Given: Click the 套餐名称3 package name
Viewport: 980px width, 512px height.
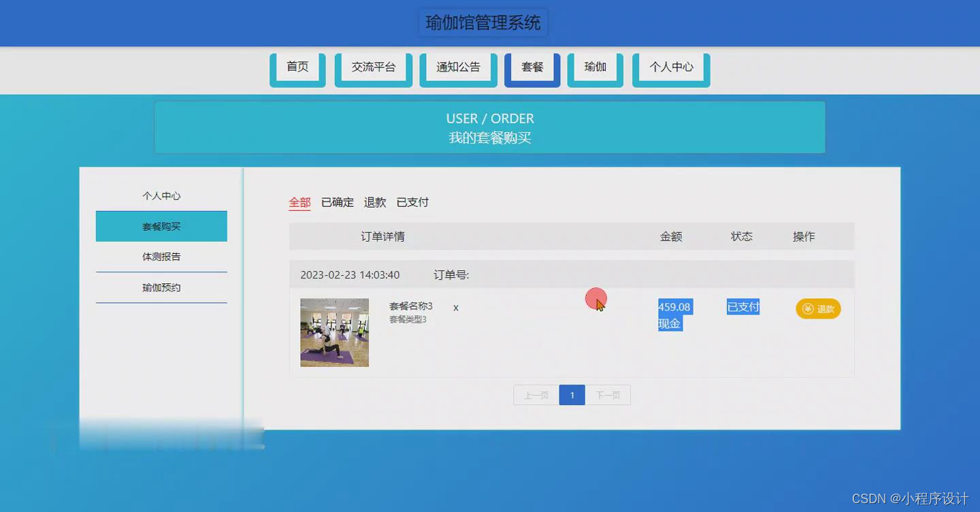Looking at the screenshot, I should tap(409, 306).
